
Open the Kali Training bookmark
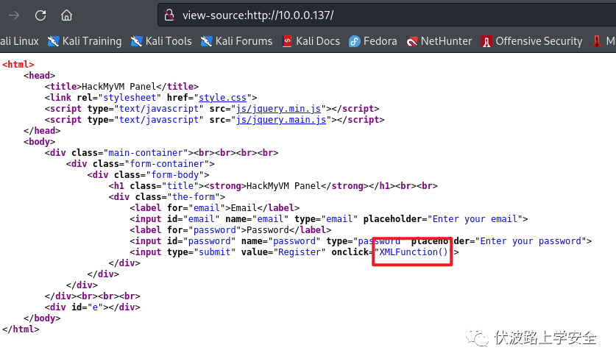pyautogui.click(x=85, y=41)
